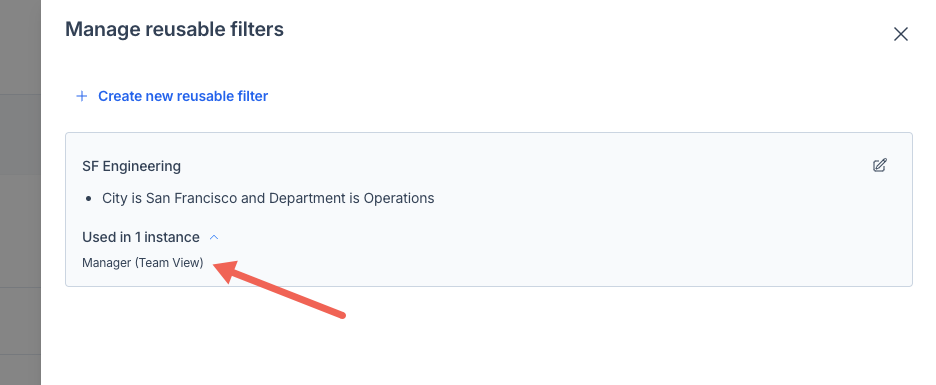Click the San Francisco text in the rule
Viewport: 936px width, 385px height.
tap(192, 198)
